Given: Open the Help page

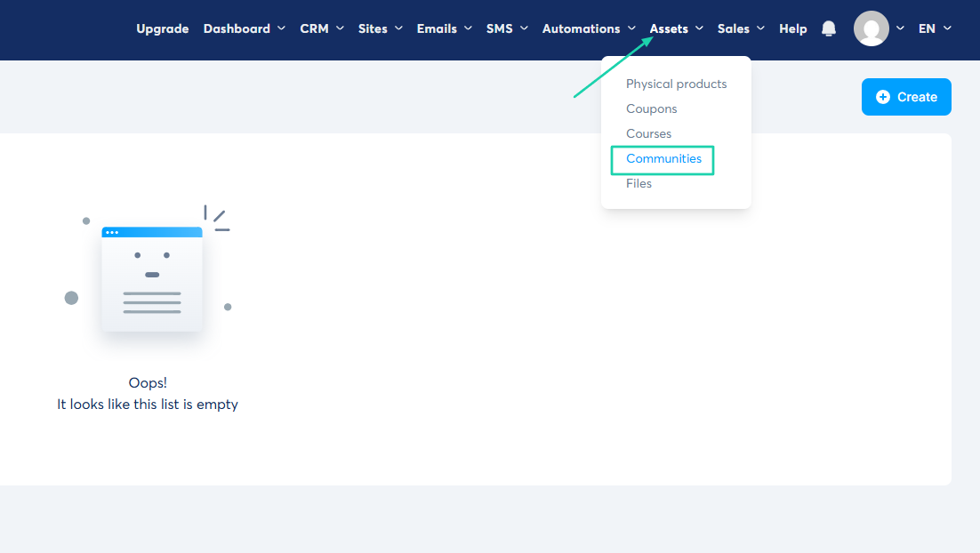Looking at the screenshot, I should [793, 28].
